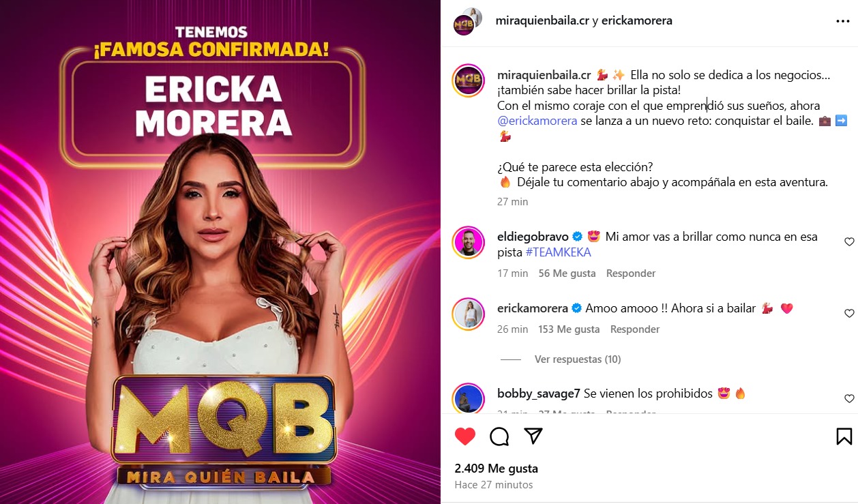Like erickamorera's comment heart
The image size is (858, 504).
(x=849, y=314)
